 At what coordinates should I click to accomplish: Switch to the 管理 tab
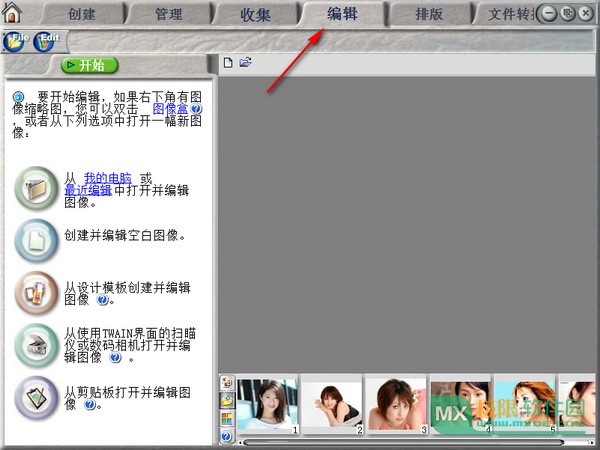tap(168, 15)
